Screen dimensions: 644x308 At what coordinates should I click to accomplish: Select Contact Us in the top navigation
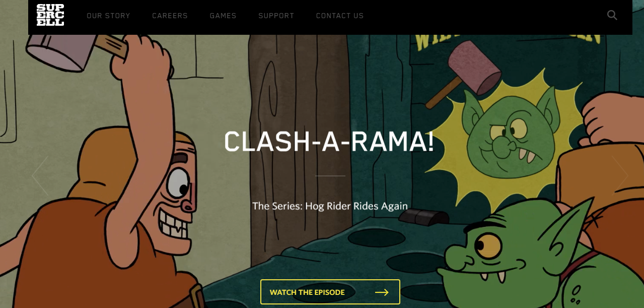point(340,16)
